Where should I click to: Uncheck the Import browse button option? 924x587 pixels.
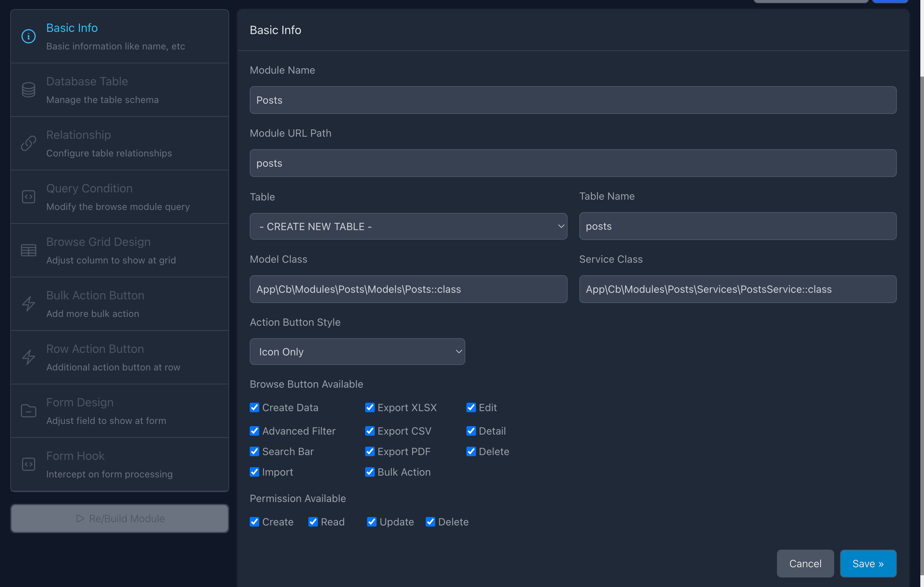[254, 472]
